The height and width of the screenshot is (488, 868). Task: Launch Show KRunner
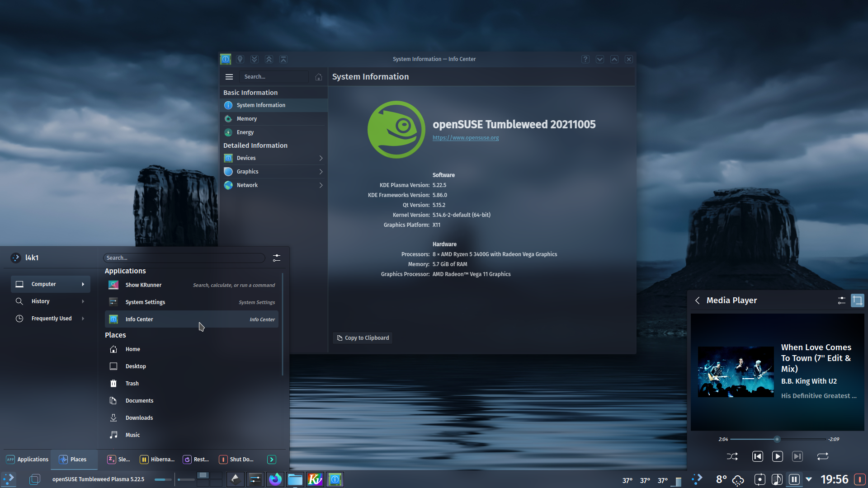[x=192, y=285]
